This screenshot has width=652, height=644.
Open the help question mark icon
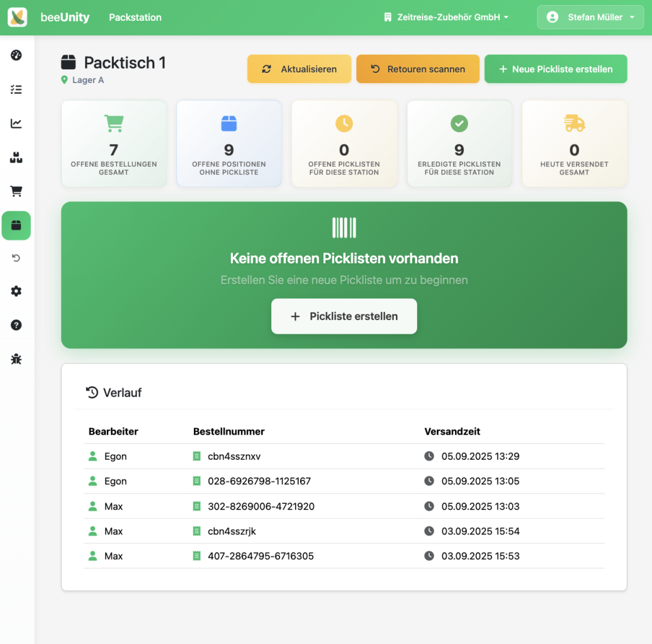16,325
